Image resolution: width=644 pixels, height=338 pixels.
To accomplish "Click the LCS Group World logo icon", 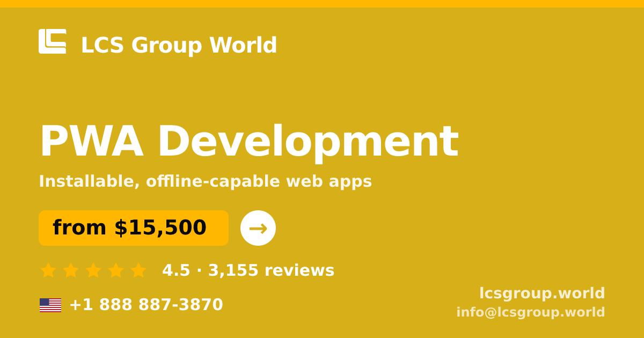I will point(53,41).
